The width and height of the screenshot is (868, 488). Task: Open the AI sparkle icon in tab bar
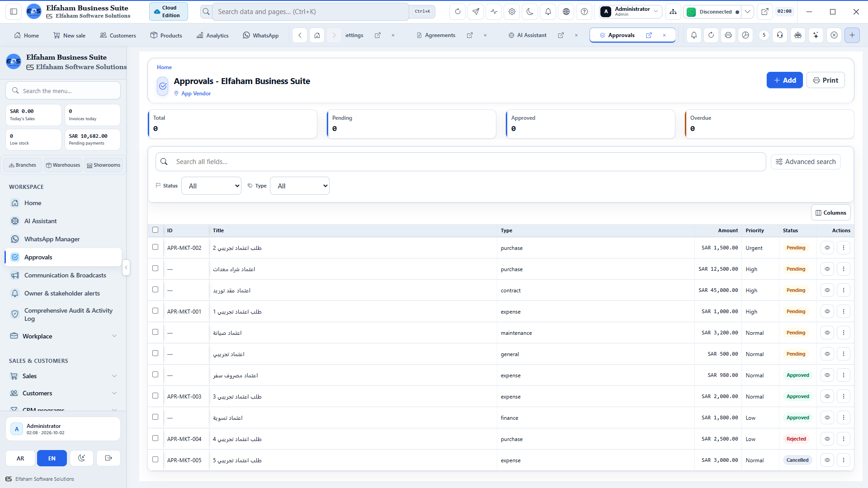coord(816,35)
